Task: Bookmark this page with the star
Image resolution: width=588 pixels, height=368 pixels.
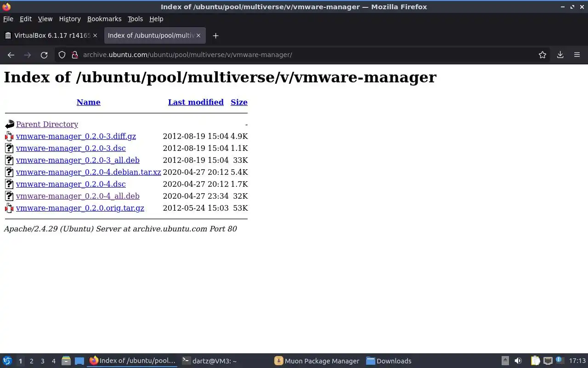Action: [x=543, y=55]
